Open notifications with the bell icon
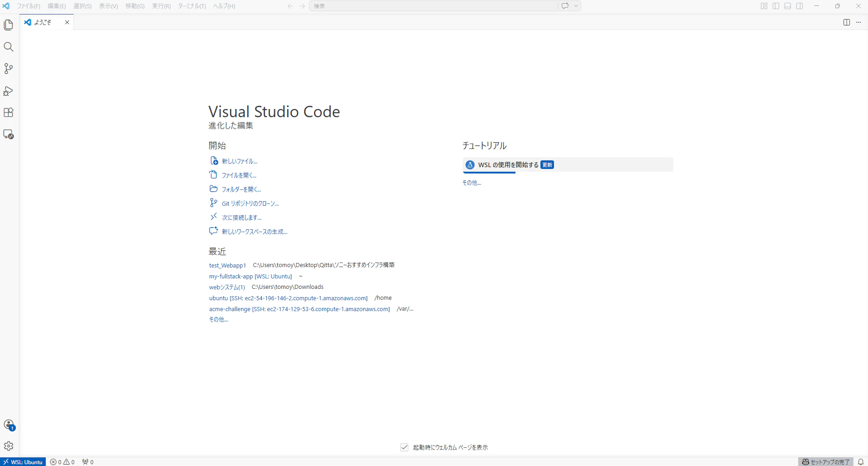Screen dimensions: 868x466 pyautogui.click(x=860, y=462)
